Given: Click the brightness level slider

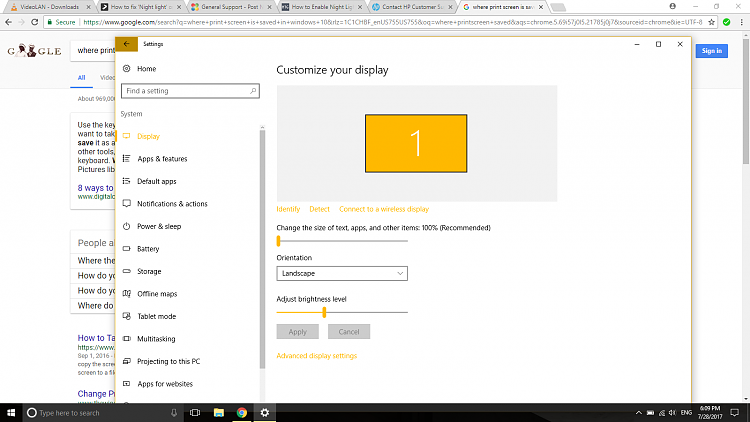Looking at the screenshot, I should pos(342,312).
